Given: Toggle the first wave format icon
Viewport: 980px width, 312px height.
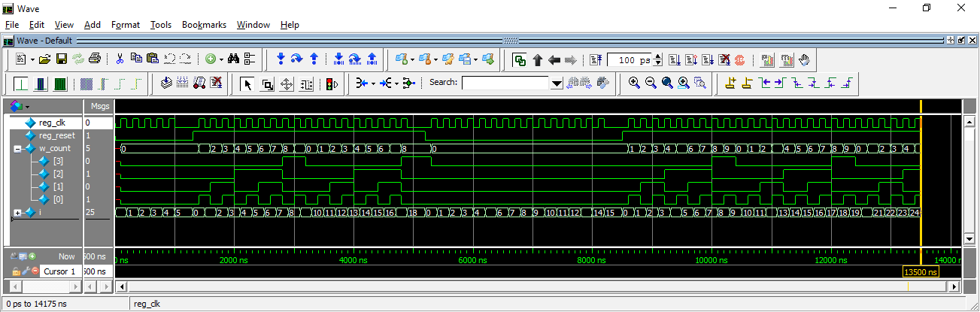Looking at the screenshot, I should 20,83.
